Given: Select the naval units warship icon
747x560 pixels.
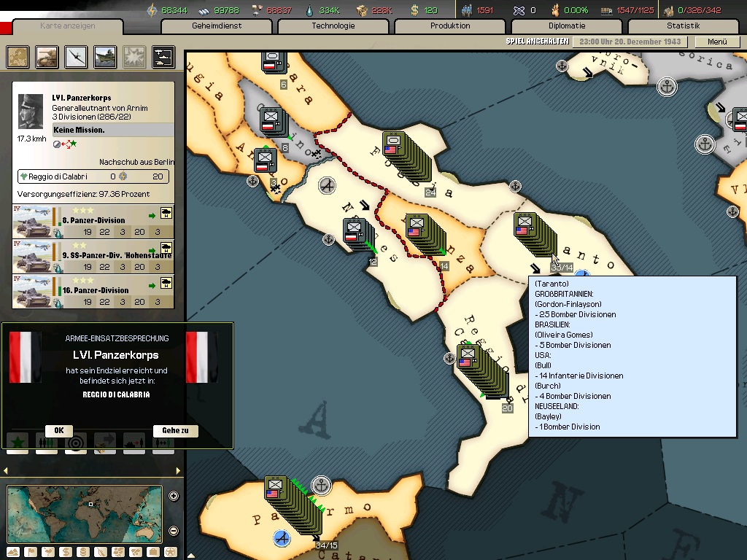Looking at the screenshot, I should click(x=105, y=57).
